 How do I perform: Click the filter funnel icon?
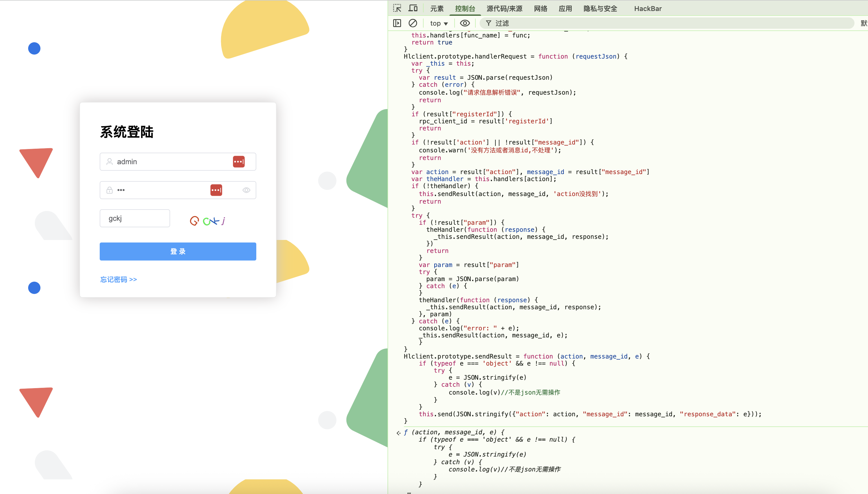(488, 23)
